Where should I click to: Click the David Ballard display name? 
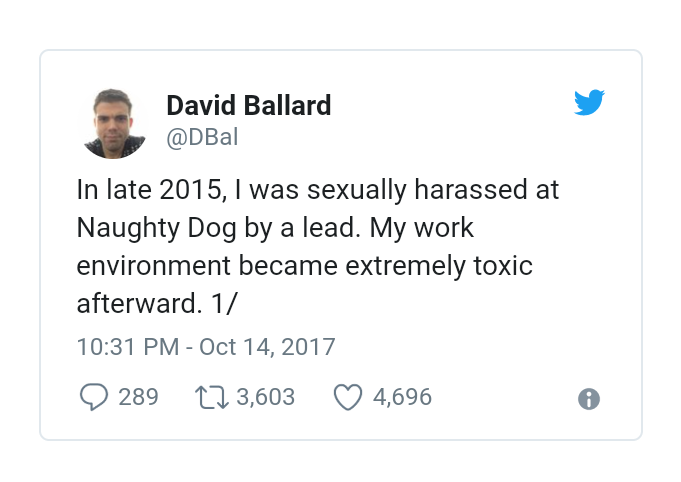tap(249, 106)
